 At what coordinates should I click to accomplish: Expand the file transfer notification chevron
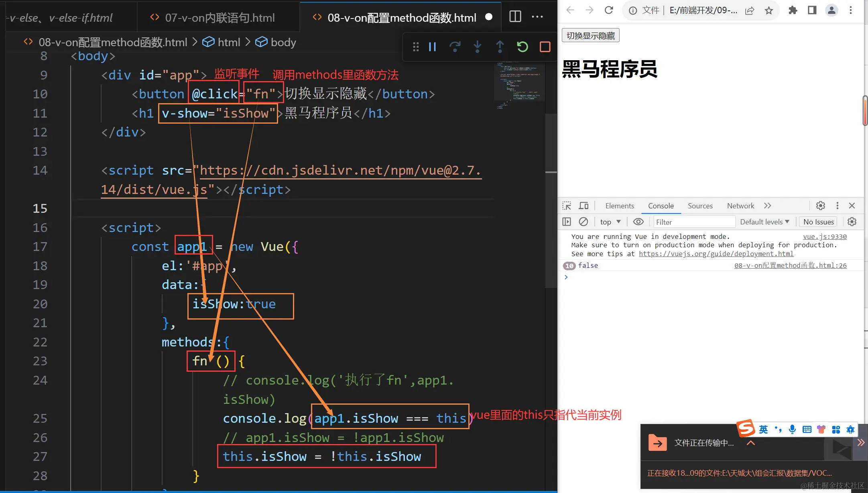click(750, 443)
